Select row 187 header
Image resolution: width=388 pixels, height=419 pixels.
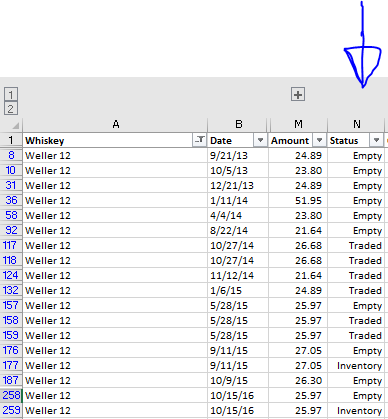tap(11, 380)
